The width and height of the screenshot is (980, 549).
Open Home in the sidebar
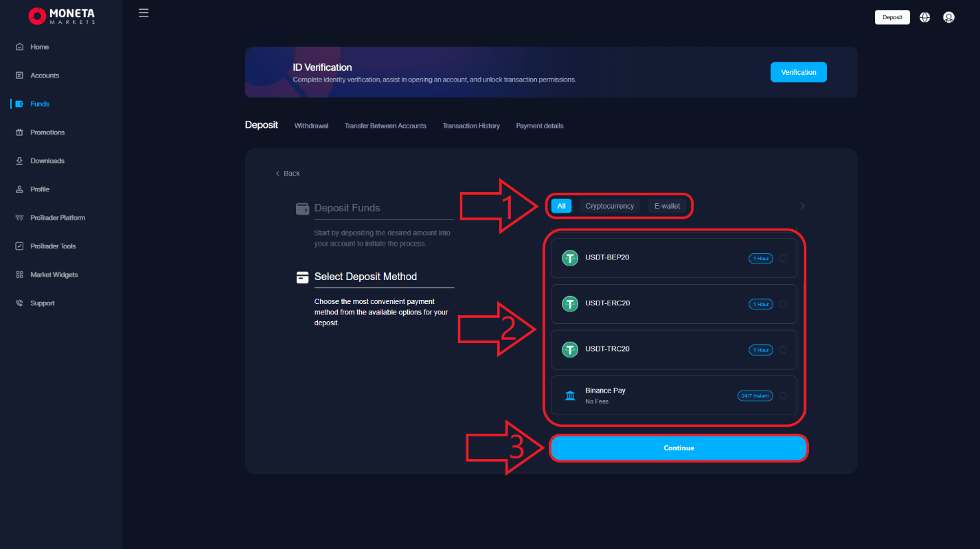[40, 47]
